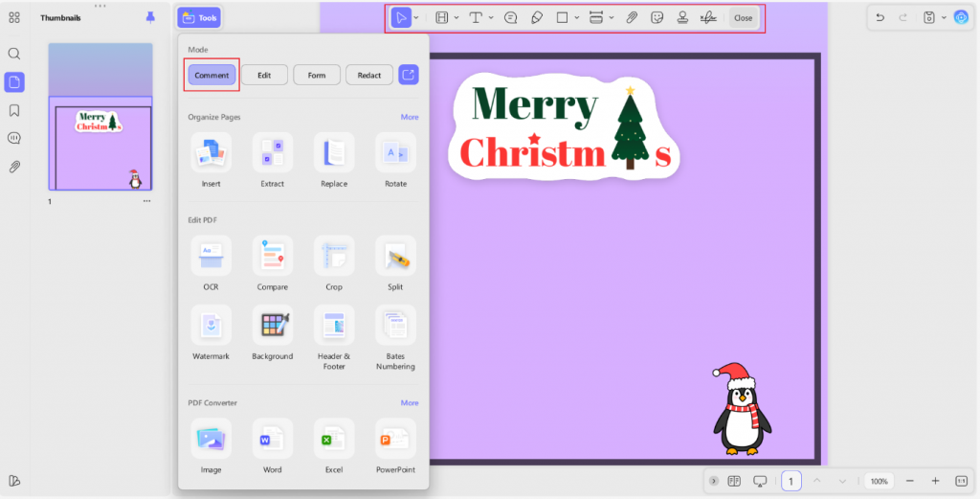Open the Crop tool
The width and height of the screenshot is (980, 499).
point(334,263)
